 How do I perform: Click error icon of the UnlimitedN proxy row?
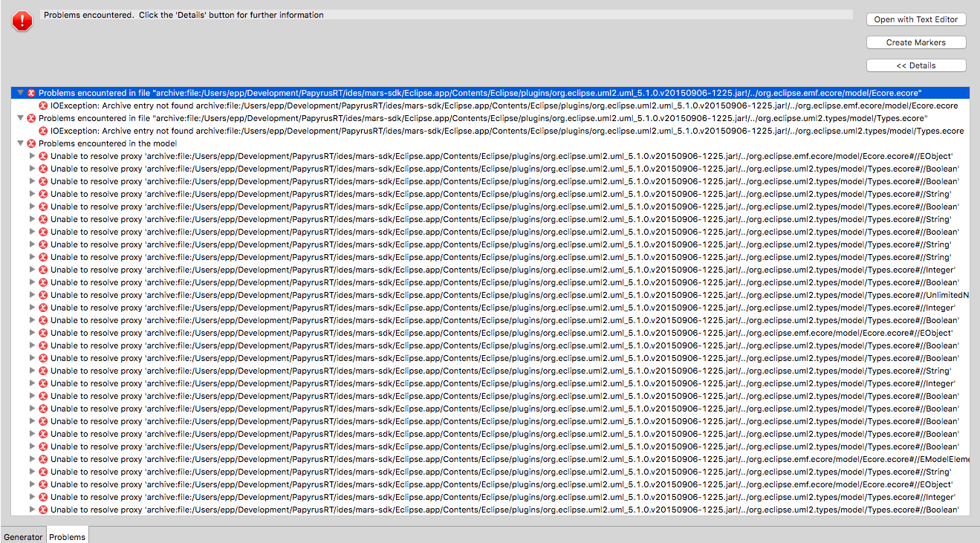coord(43,295)
